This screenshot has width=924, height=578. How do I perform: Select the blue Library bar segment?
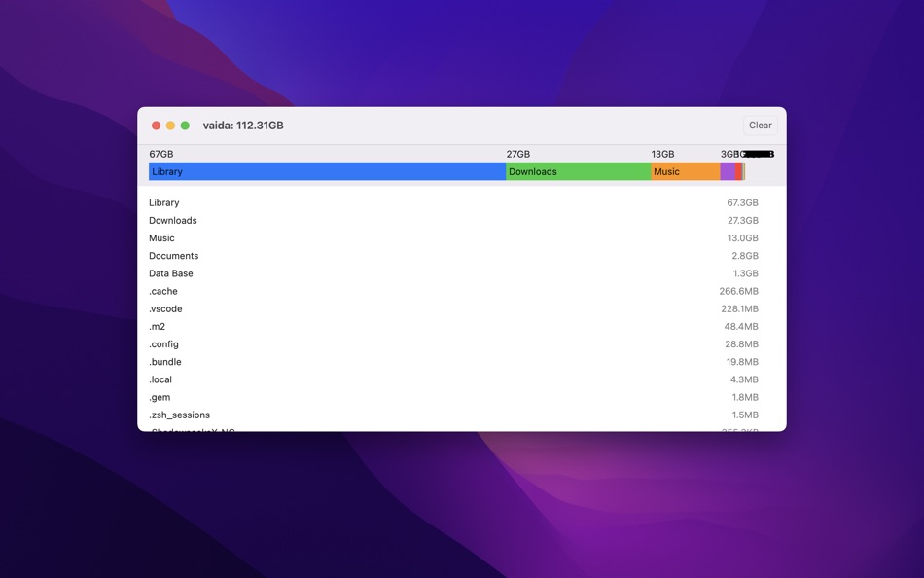(x=327, y=171)
